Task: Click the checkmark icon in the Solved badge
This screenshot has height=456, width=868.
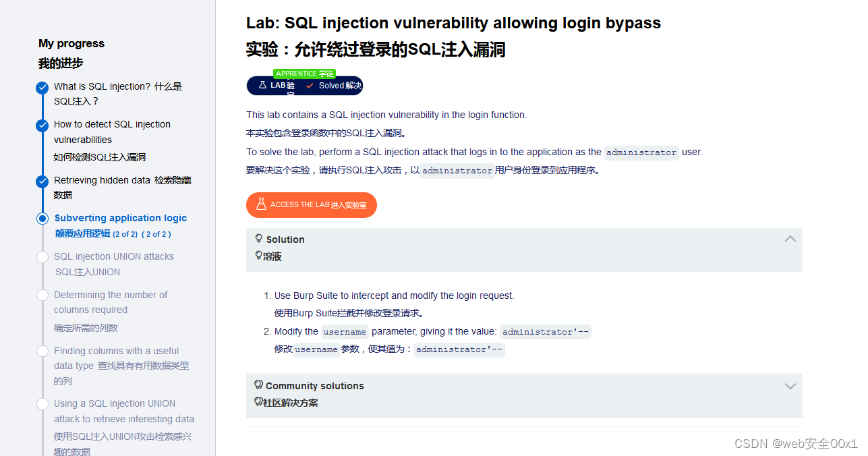Action: [310, 85]
